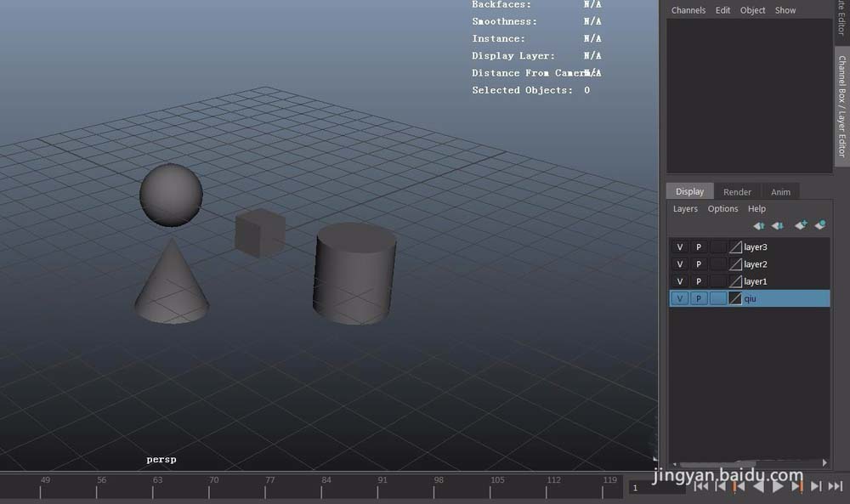Screen dimensions: 850x504
Task: Cycle the display mode box of layer2
Action: [x=718, y=264]
